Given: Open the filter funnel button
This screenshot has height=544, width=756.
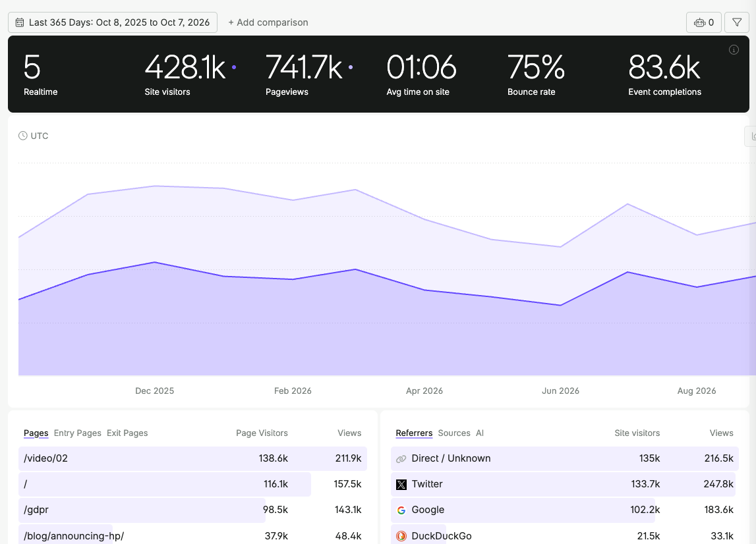Looking at the screenshot, I should 737,22.
